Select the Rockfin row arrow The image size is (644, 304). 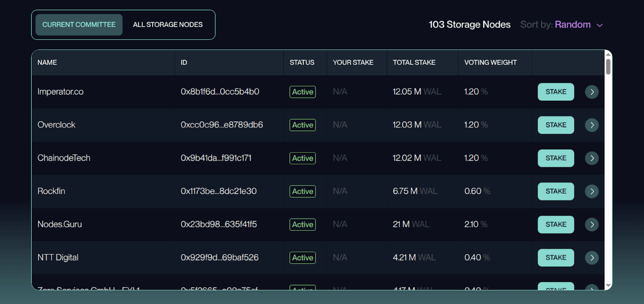592,191
